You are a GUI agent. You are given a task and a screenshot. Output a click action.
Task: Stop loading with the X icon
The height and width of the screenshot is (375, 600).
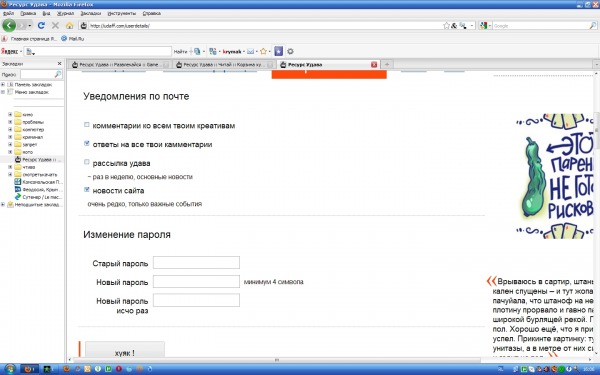tap(55, 26)
